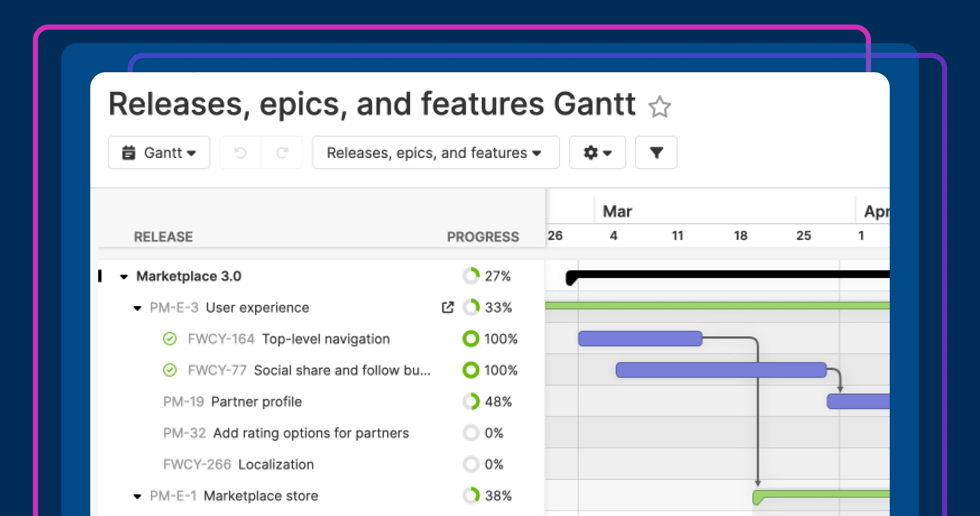Open the Gantt view type dropdown
The width and height of the screenshot is (980, 516).
(x=159, y=153)
